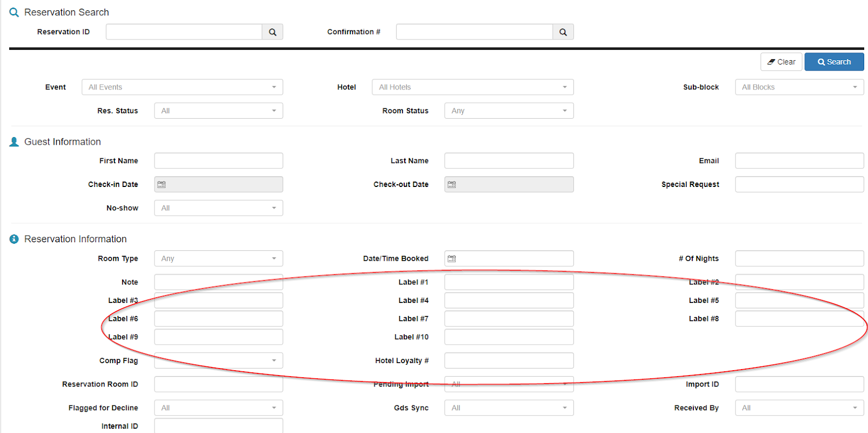Click the Date/Time Booked field

(509, 258)
